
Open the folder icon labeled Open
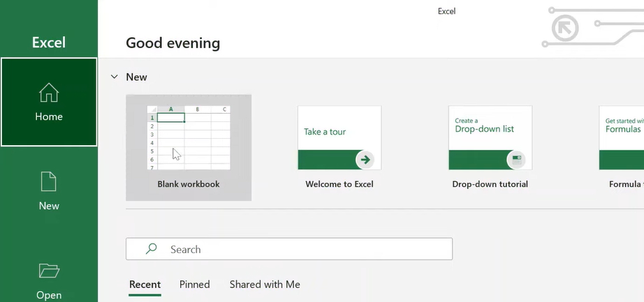pyautogui.click(x=49, y=271)
